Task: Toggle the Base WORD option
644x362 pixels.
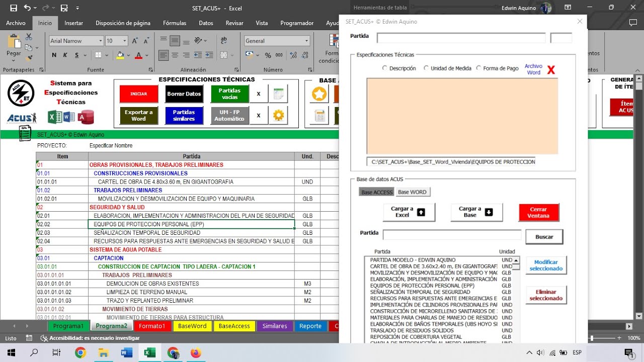Action: [x=412, y=192]
